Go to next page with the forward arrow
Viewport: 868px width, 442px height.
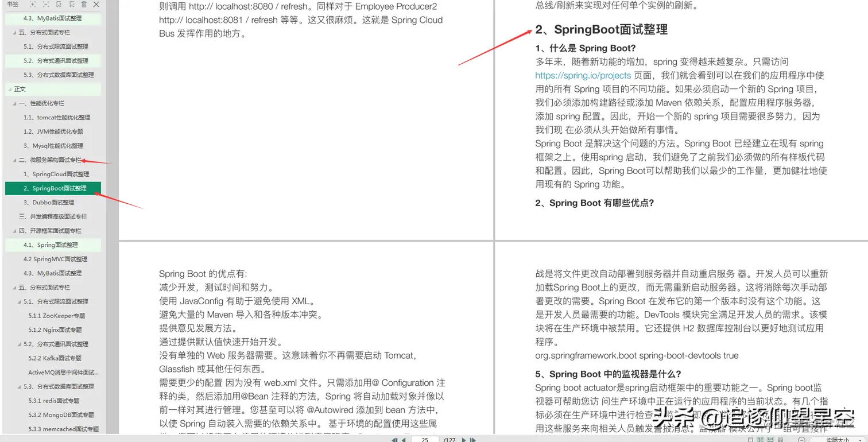463,439
